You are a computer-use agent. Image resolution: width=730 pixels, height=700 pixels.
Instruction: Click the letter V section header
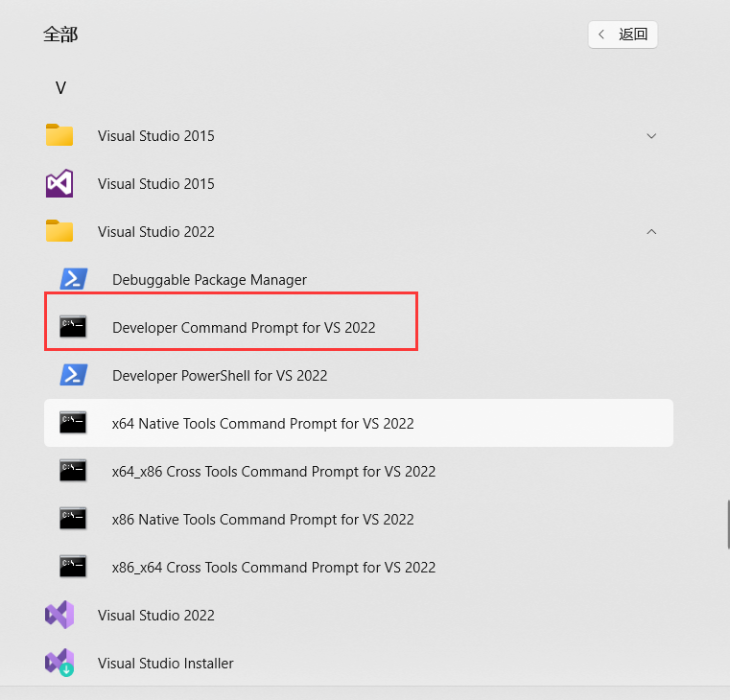click(x=60, y=88)
